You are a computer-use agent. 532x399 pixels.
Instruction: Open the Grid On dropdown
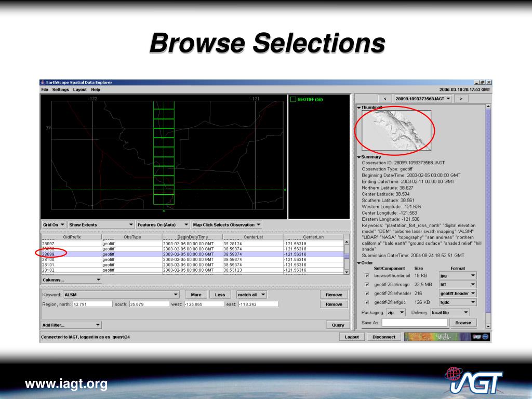pos(54,224)
